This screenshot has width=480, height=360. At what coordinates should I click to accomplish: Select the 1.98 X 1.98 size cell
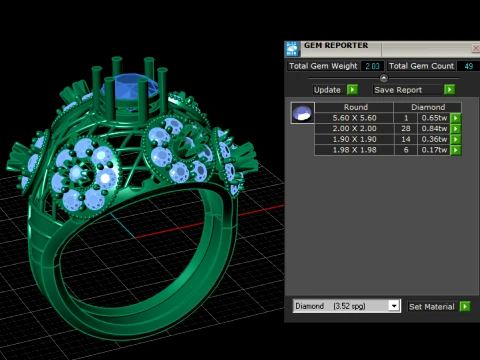coord(354,150)
